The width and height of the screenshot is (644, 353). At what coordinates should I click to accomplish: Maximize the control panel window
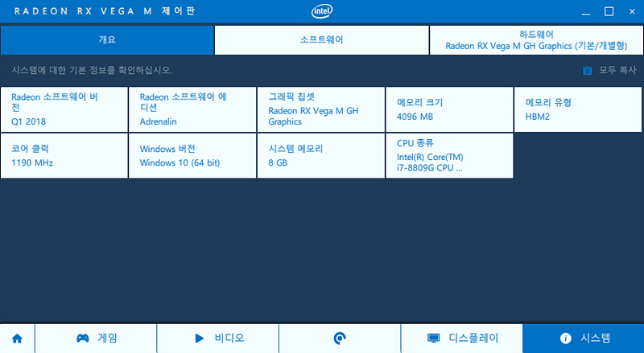(x=609, y=11)
